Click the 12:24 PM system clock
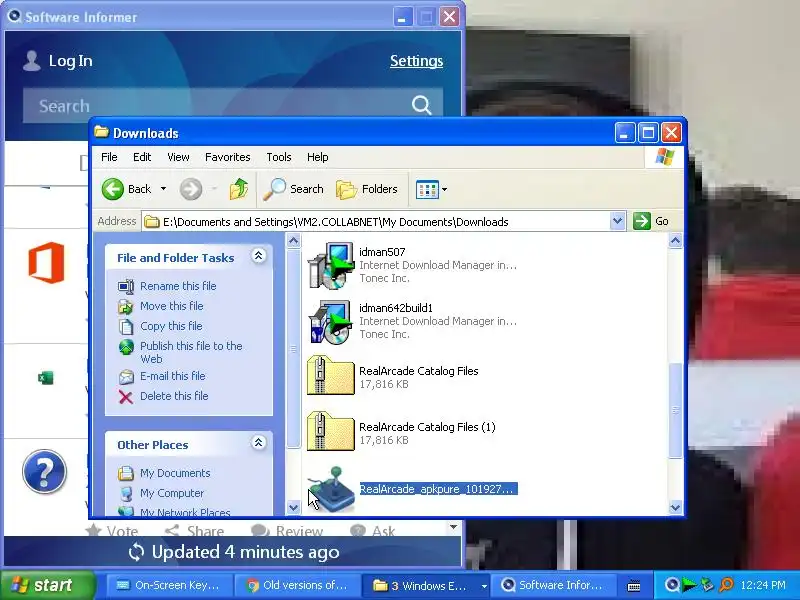 [763, 585]
